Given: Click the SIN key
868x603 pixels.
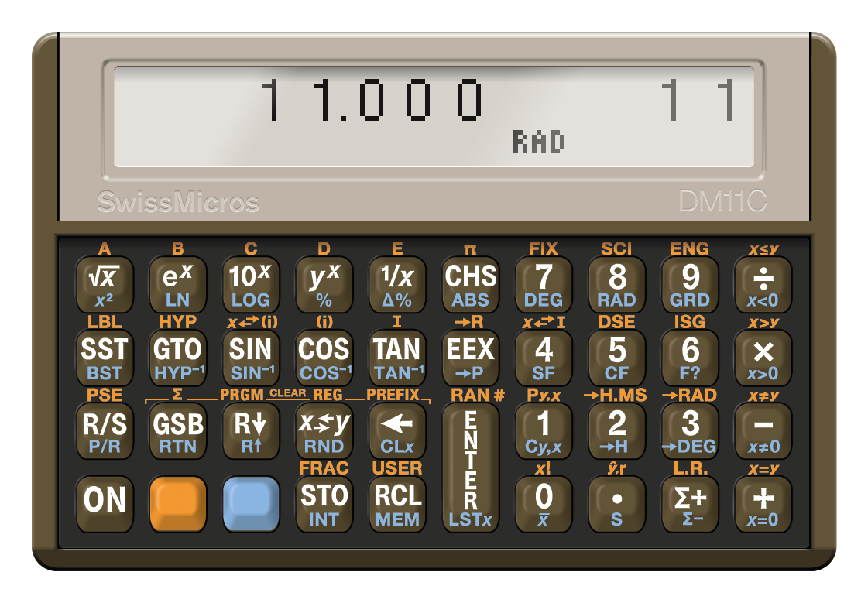Looking at the screenshot, I should tap(251, 358).
